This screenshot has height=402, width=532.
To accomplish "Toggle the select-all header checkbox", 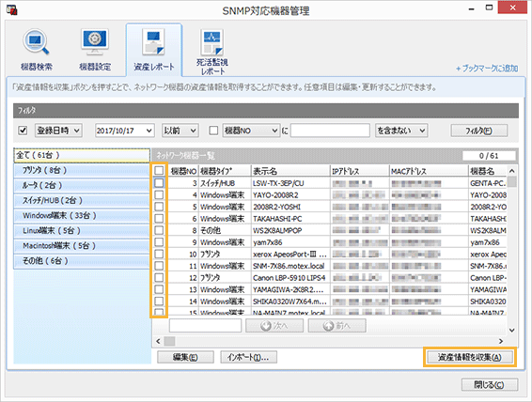I will tap(159, 170).
